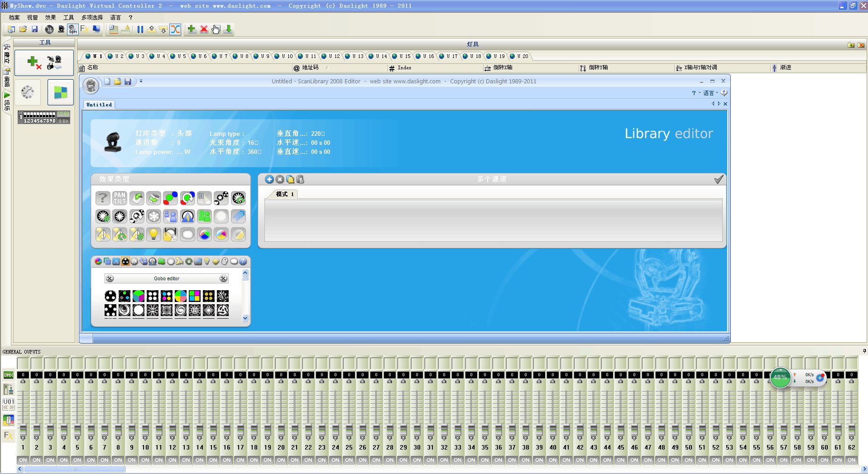
Task: Toggle the 10 Bit DIP switch option
Action: click(x=63, y=114)
